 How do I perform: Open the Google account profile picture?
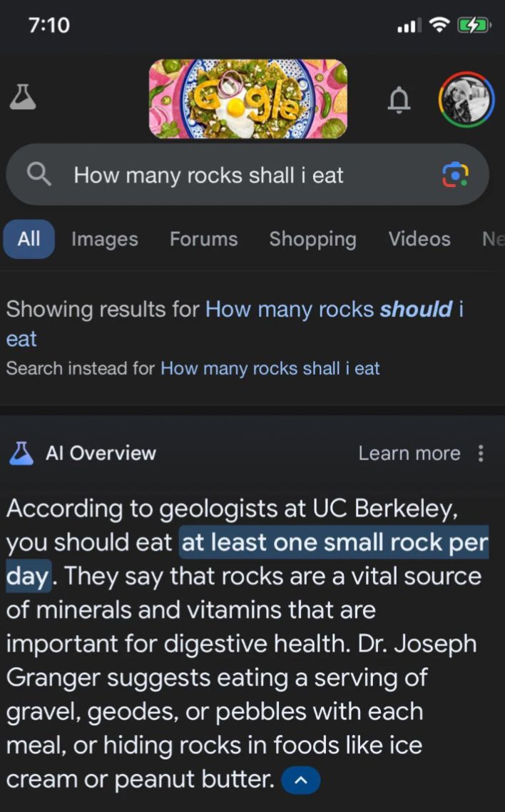click(x=466, y=99)
